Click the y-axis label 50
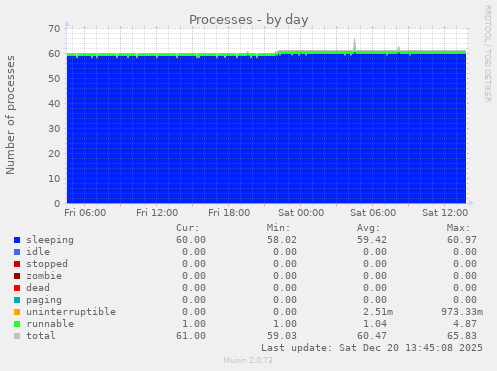Screen dimensions: 497x371 point(54,79)
